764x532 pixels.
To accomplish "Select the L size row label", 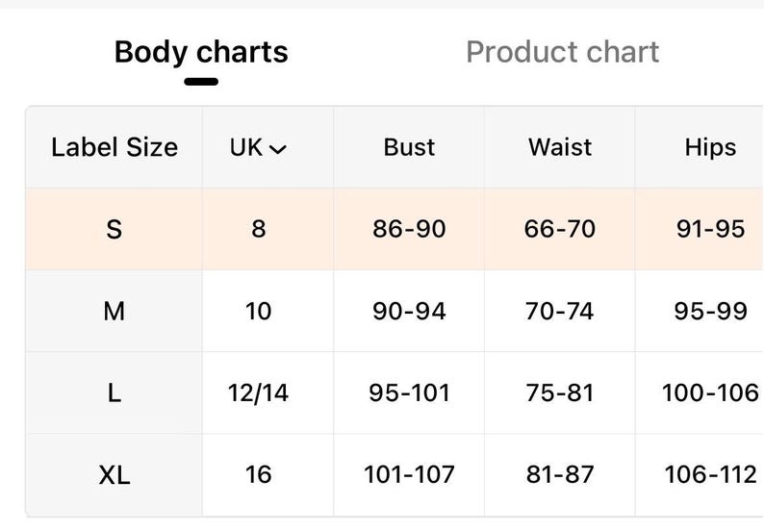I will (x=115, y=393).
